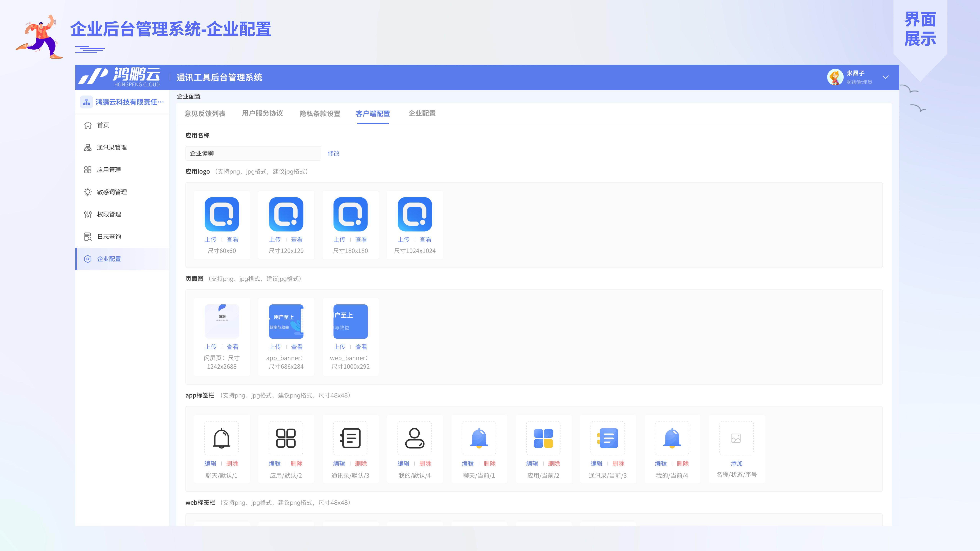Click the company name 鸿鹏云科技有限责任…
This screenshot has height=551, width=980.
click(x=130, y=102)
